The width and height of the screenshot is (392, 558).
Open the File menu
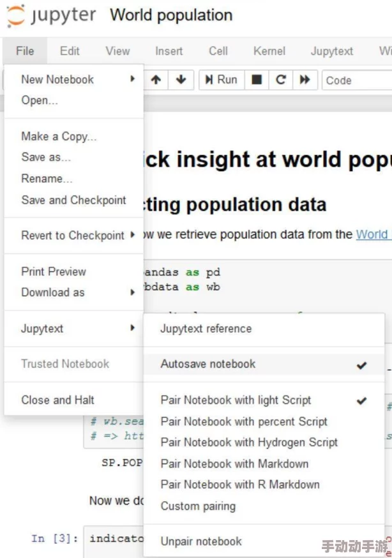click(x=25, y=51)
